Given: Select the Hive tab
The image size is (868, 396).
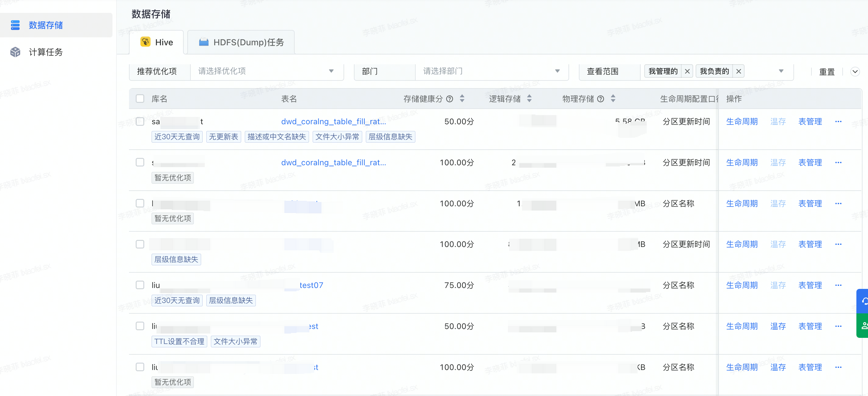Looking at the screenshot, I should point(157,42).
